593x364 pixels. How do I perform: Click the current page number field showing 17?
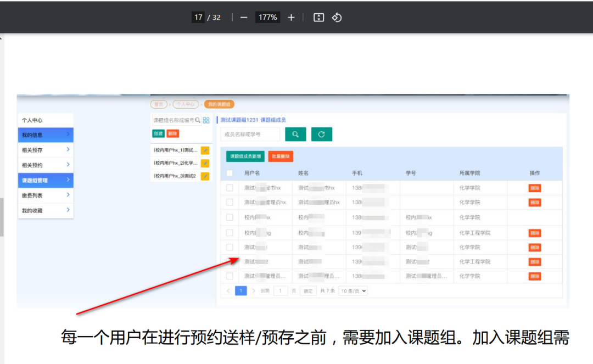coord(198,18)
